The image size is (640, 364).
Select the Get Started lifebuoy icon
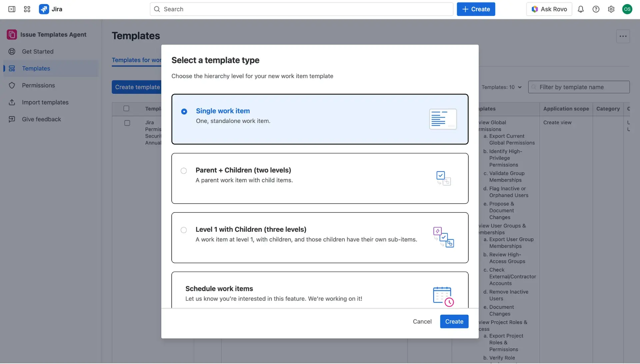point(12,52)
